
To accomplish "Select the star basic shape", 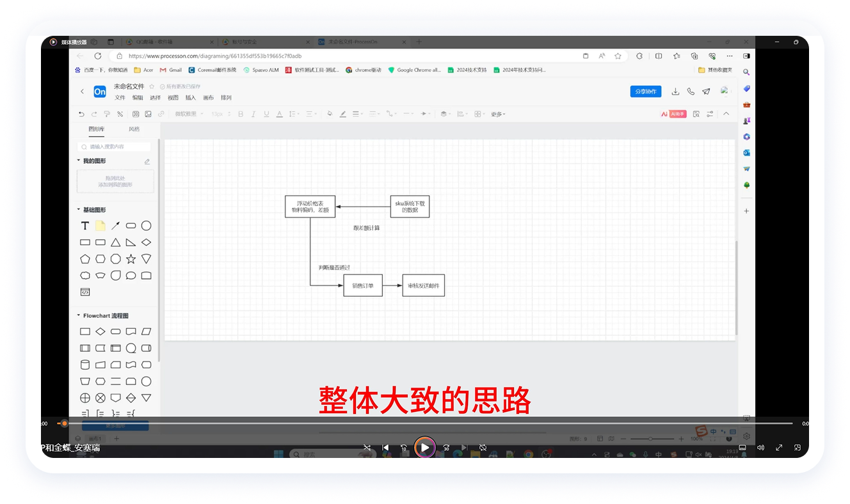I will 131,259.
